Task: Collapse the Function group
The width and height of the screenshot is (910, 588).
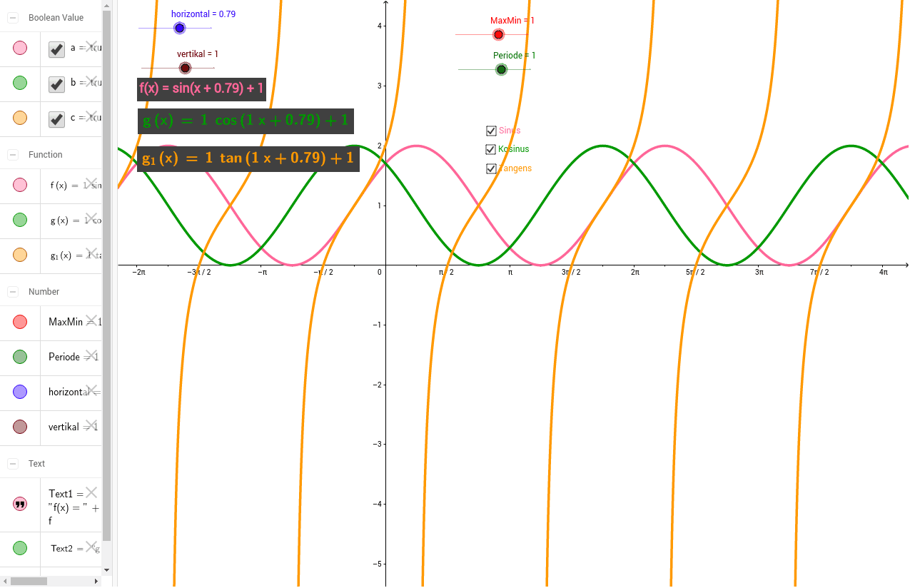Action: [13, 155]
